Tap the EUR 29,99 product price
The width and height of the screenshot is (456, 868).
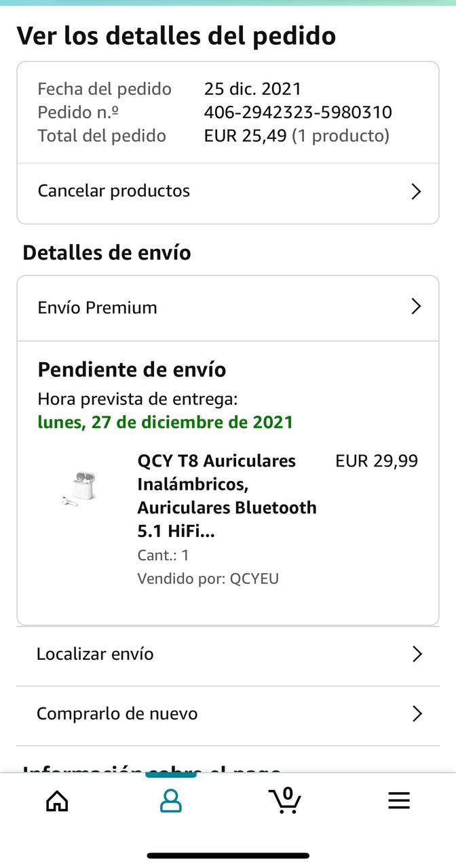point(377,461)
